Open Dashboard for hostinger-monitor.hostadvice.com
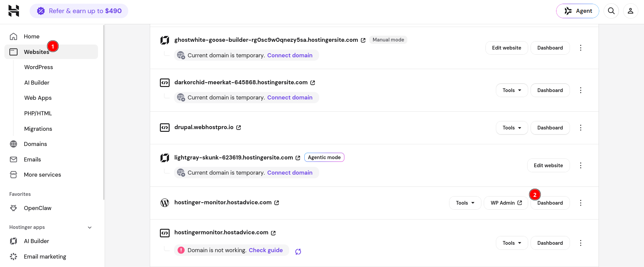644x267 pixels. point(550,203)
